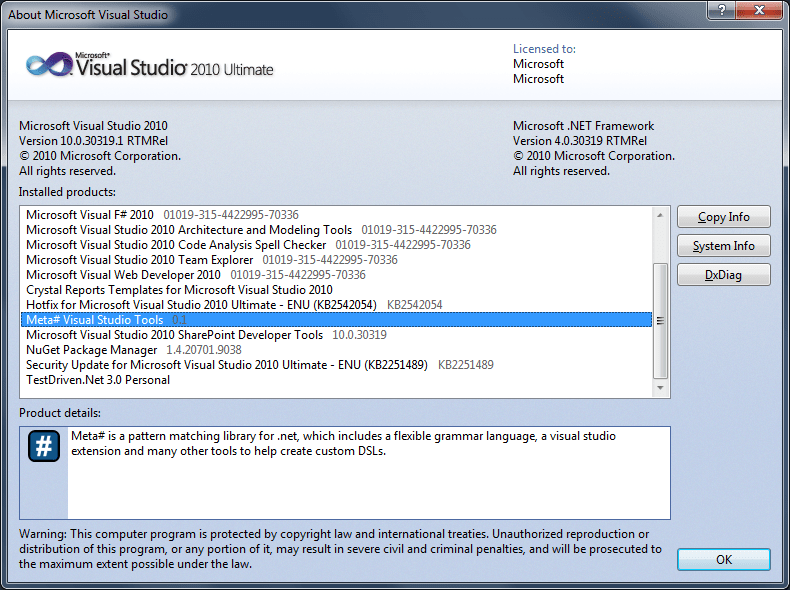Click the installed products scrollbar thumb

[x=660, y=320]
